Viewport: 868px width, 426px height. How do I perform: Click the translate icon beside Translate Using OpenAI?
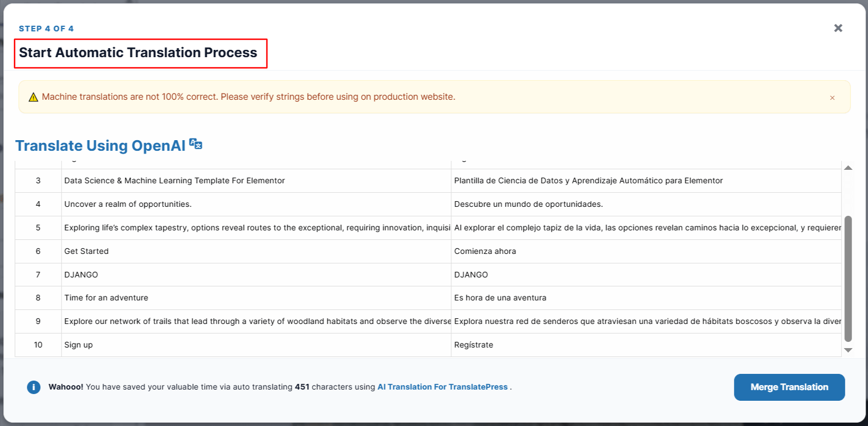coord(196,144)
